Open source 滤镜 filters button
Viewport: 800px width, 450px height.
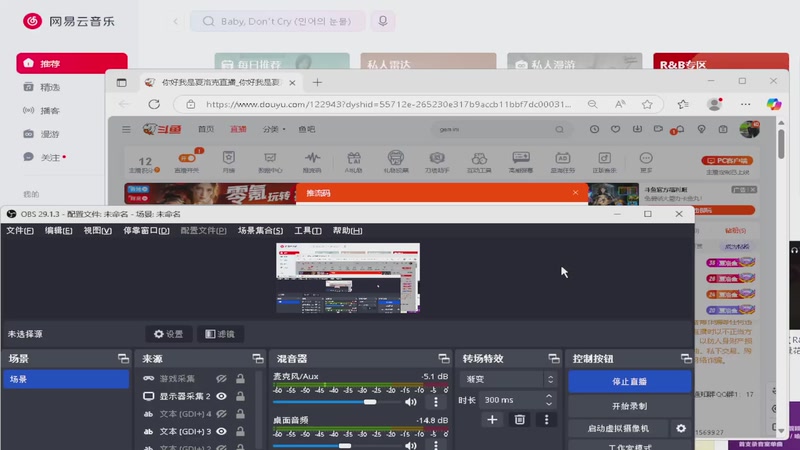point(220,334)
